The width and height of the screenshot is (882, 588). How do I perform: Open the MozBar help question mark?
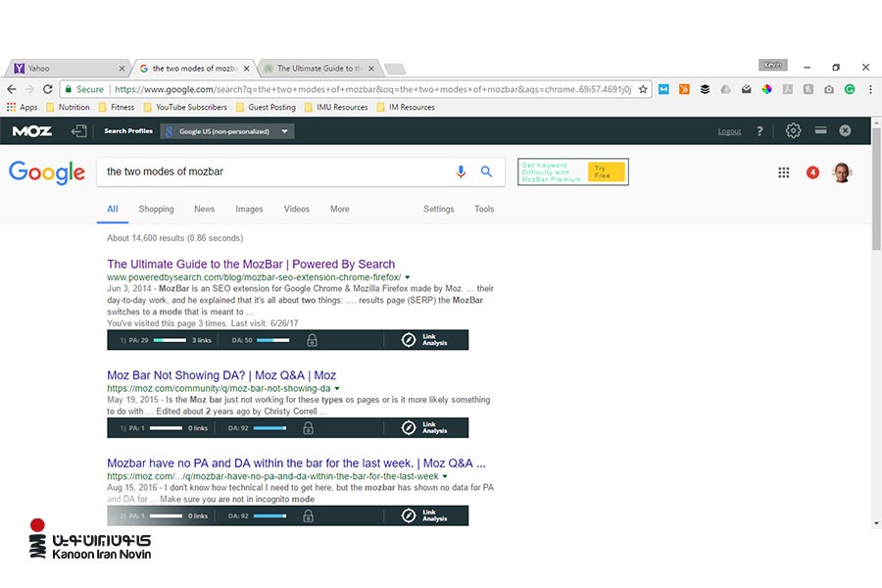pyautogui.click(x=759, y=131)
